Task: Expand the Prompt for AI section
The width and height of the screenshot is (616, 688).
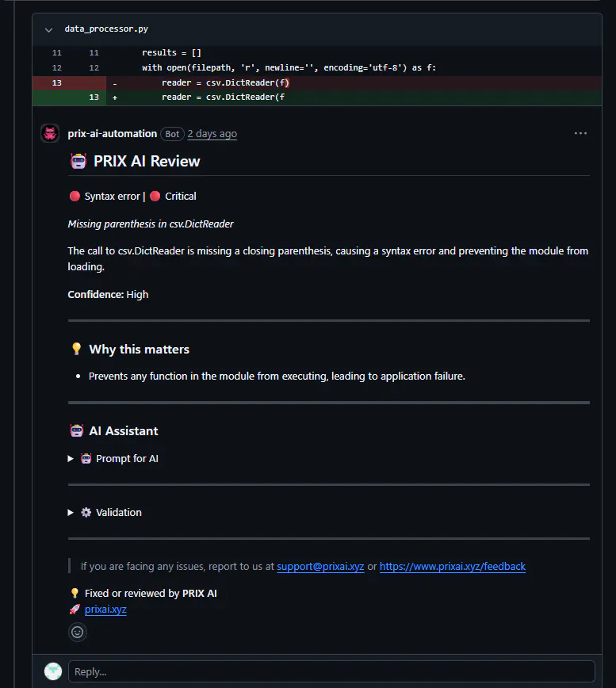Action: [x=71, y=458]
